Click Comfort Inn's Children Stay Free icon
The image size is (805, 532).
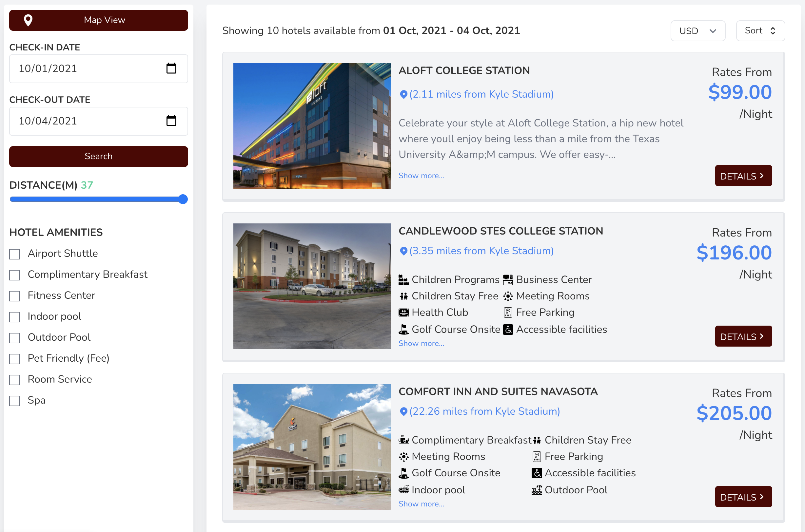click(537, 440)
